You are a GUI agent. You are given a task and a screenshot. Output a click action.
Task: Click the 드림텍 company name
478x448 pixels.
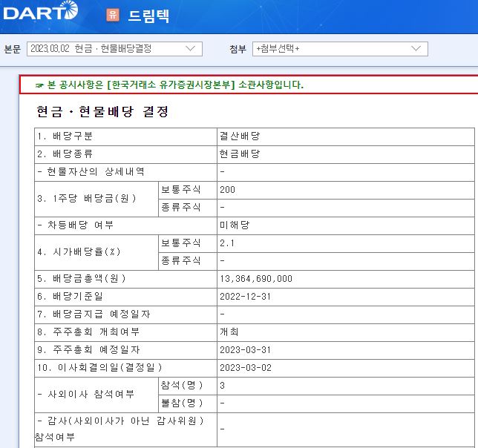pyautogui.click(x=148, y=15)
